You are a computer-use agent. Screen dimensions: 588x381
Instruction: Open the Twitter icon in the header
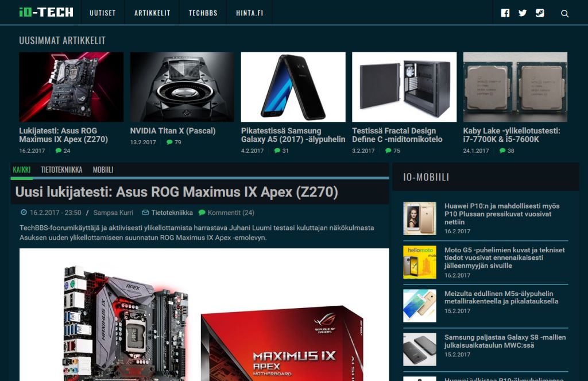522,13
